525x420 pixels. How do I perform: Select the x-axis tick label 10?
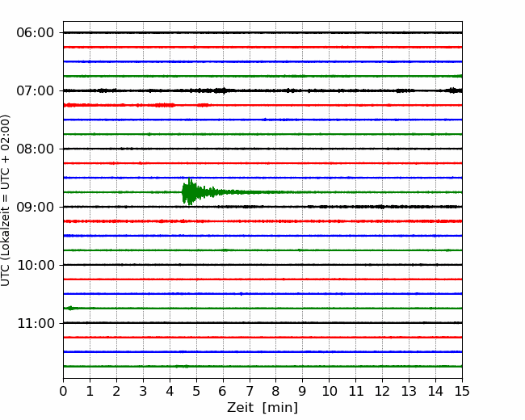pos(329,391)
